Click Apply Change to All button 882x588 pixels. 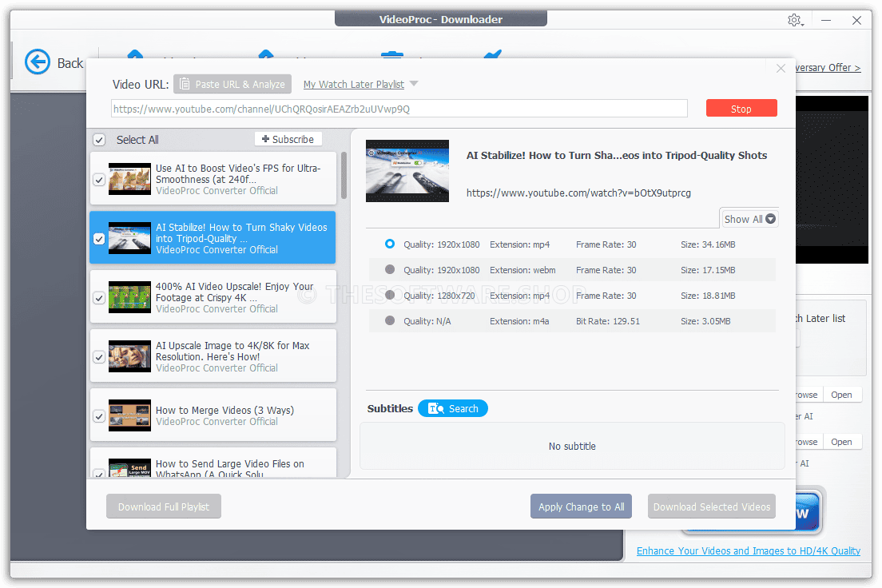tap(581, 507)
